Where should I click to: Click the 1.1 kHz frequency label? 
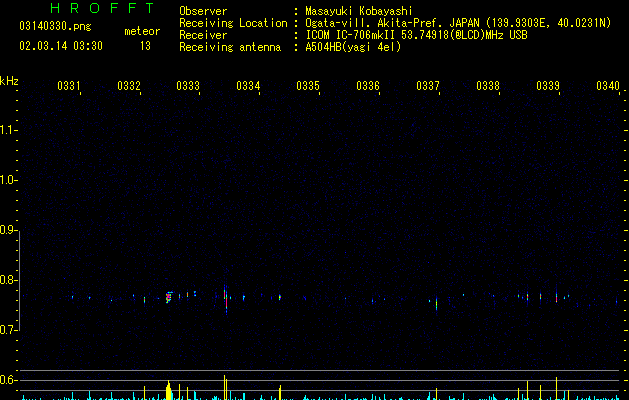8,130
